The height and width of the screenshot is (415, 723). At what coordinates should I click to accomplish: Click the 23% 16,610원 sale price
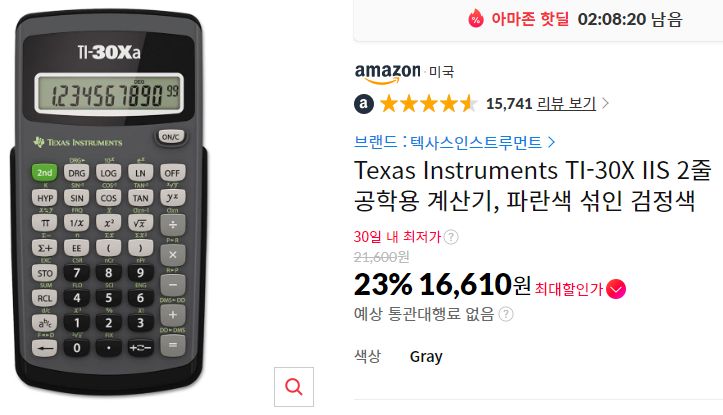[x=442, y=285]
